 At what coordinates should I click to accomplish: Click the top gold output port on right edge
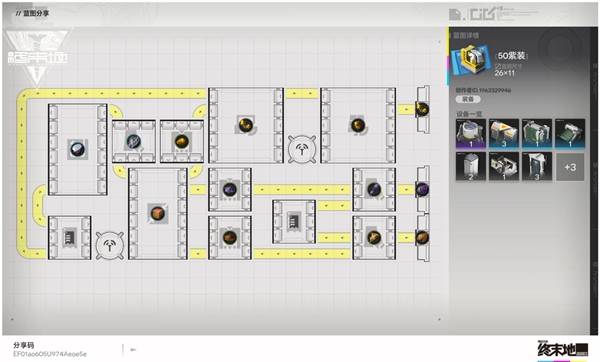point(422,109)
